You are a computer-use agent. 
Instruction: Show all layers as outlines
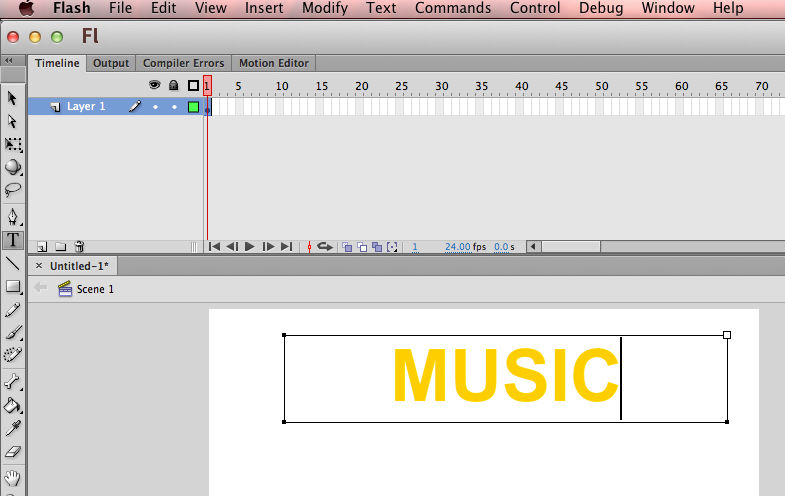click(193, 86)
